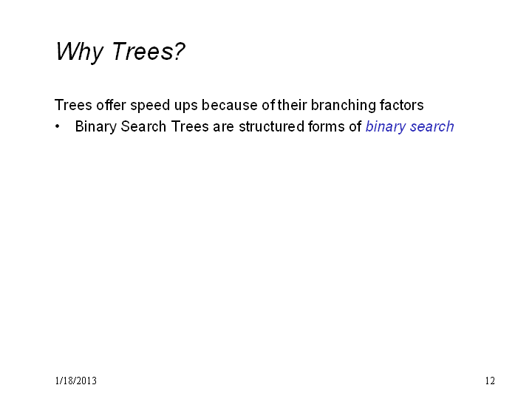Click the "Why Trees?" slide title

pos(120,52)
